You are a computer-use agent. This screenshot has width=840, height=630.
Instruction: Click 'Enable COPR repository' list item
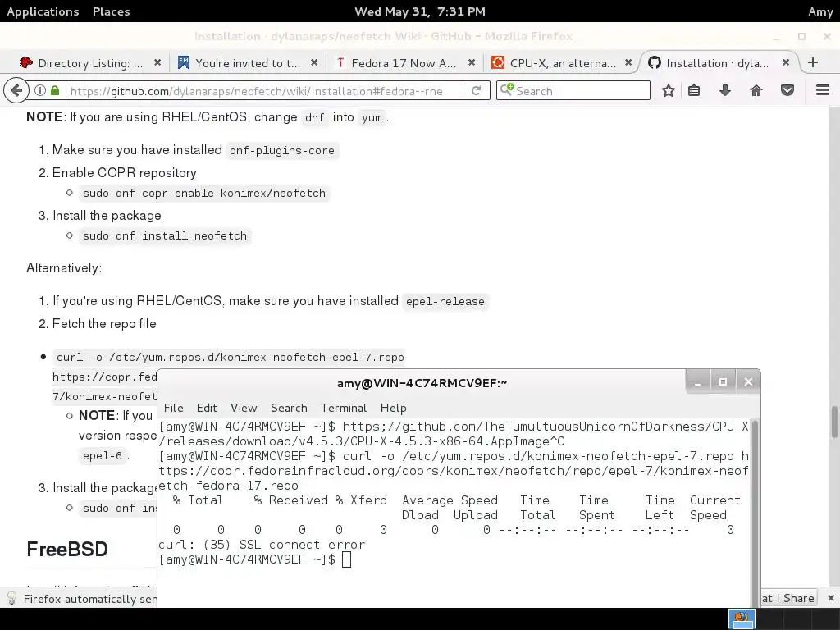tap(125, 172)
